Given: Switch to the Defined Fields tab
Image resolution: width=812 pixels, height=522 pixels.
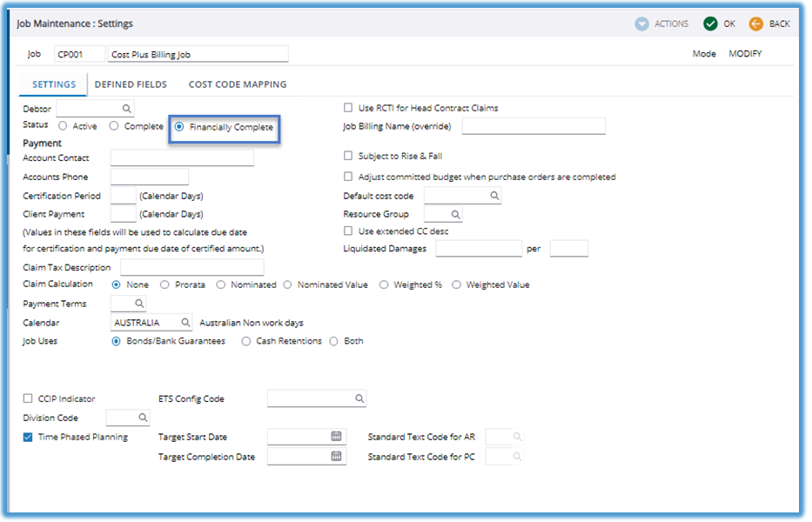Looking at the screenshot, I should pyautogui.click(x=132, y=84).
